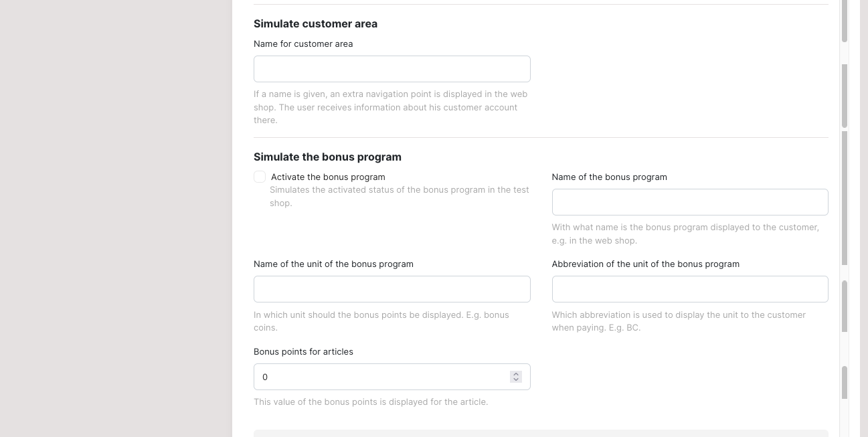Click the 'Name of the bonus program' label
Viewport: 868px width, 437px height.
click(x=609, y=177)
